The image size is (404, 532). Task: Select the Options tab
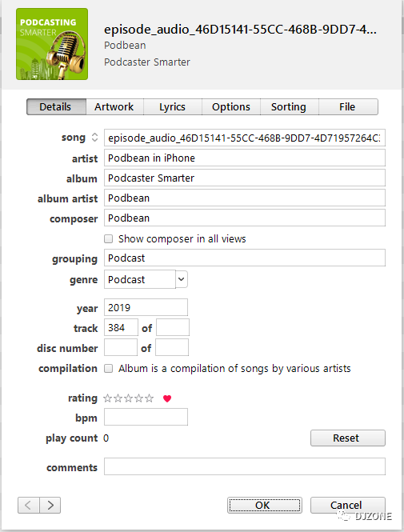point(231,107)
